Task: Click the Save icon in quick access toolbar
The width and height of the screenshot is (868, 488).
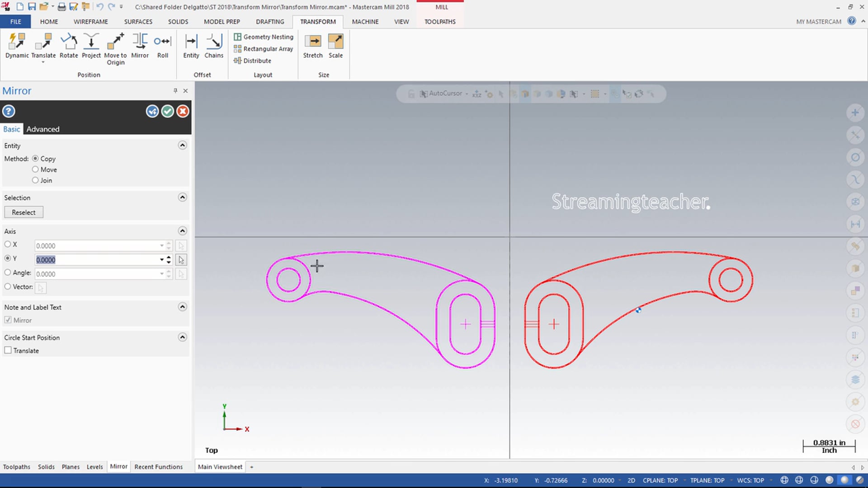Action: (x=32, y=7)
